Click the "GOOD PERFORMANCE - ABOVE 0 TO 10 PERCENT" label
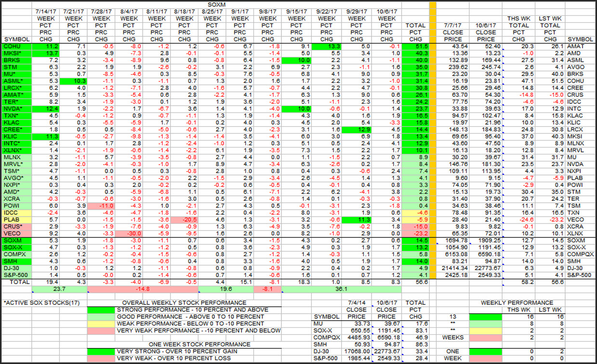The width and height of the screenshot is (597, 364). [191, 317]
